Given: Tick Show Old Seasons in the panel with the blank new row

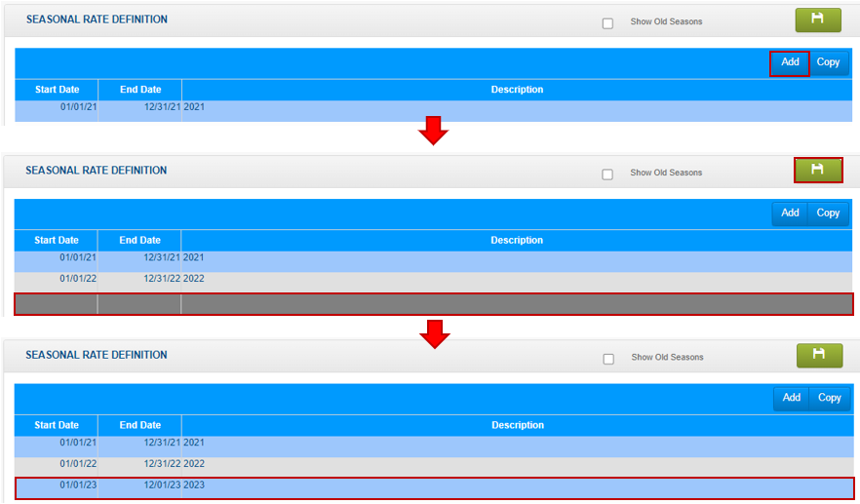Looking at the screenshot, I should click(607, 174).
